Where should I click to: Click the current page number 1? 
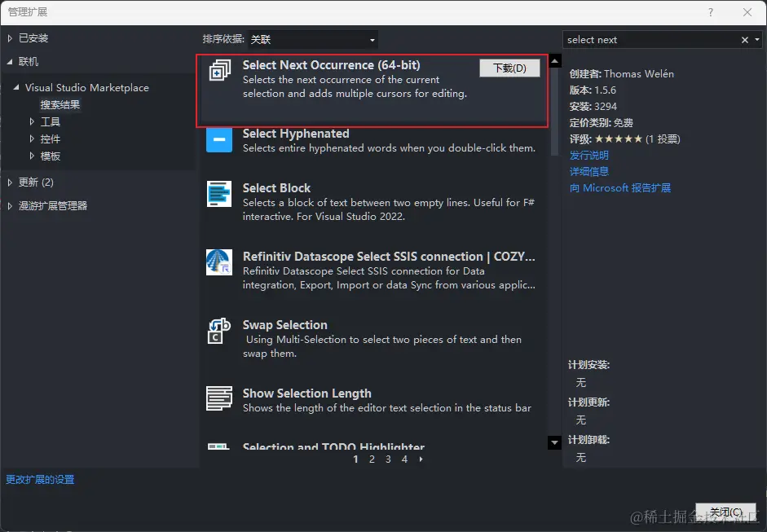tap(355, 459)
